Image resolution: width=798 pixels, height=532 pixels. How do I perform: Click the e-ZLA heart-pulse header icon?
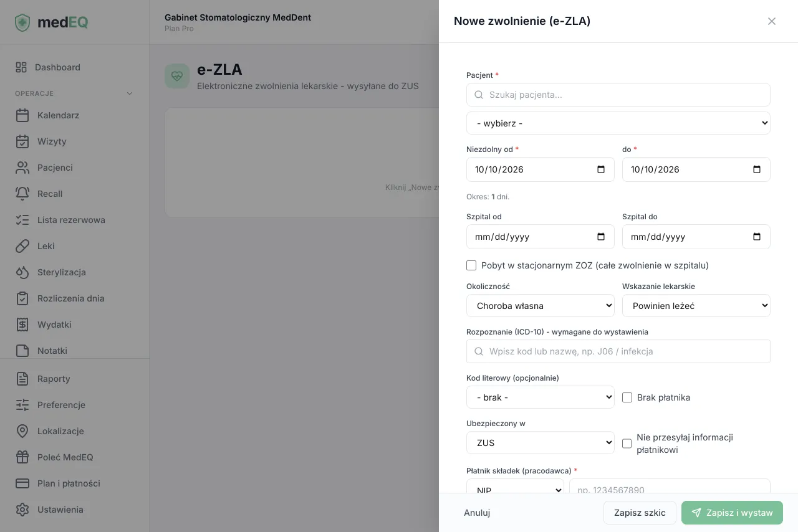click(177, 76)
